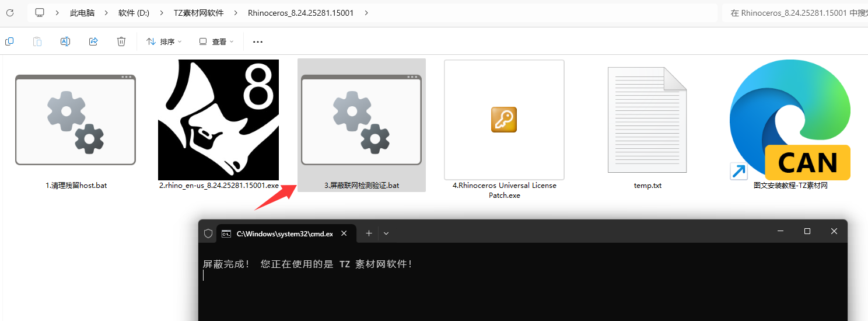Click the Paste icon in the toolbar

[x=37, y=41]
